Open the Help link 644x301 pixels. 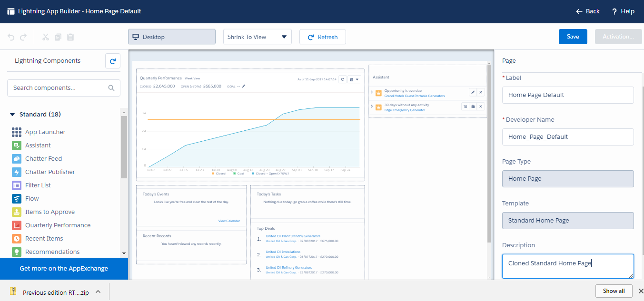pyautogui.click(x=623, y=11)
